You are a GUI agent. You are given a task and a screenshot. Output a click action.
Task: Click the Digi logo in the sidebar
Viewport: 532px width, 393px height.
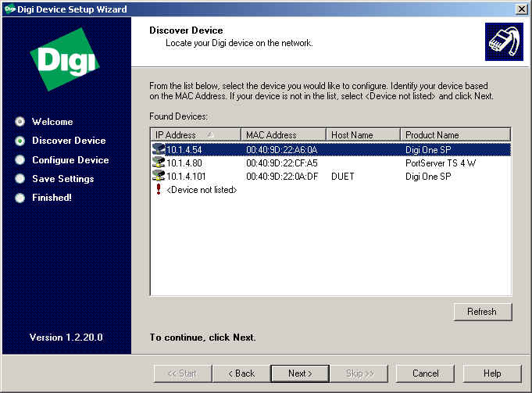click(65, 59)
